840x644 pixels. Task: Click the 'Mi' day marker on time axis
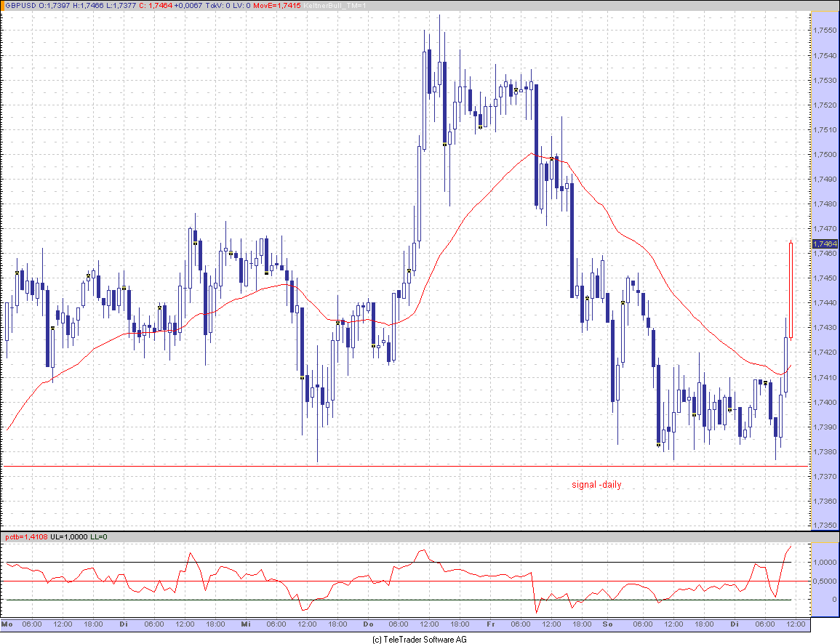[246, 624]
